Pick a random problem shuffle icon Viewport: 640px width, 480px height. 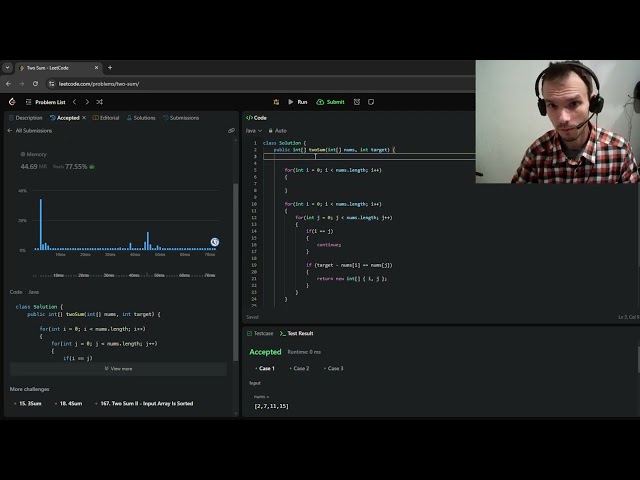(x=100, y=102)
